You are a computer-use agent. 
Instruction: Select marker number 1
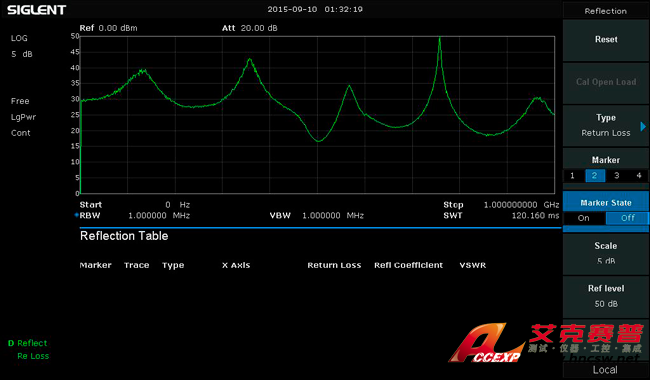click(572, 176)
